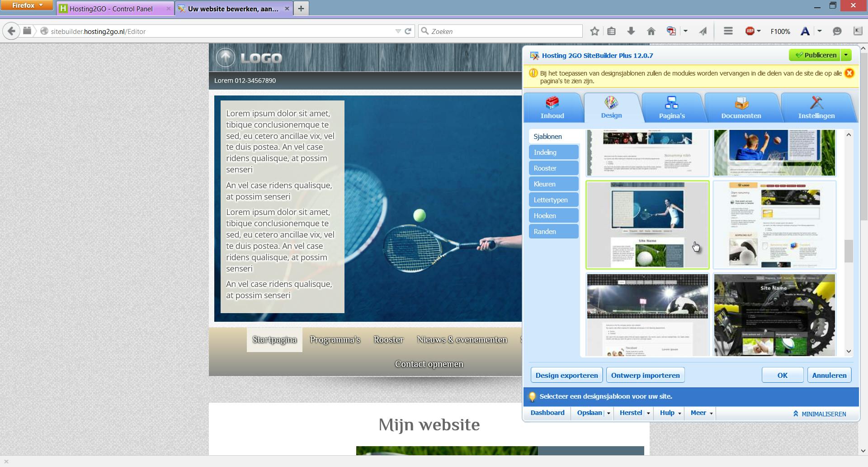Click the Convert-to-PDF icon in the toolbar
The width and height of the screenshot is (868, 467).
pos(671,31)
